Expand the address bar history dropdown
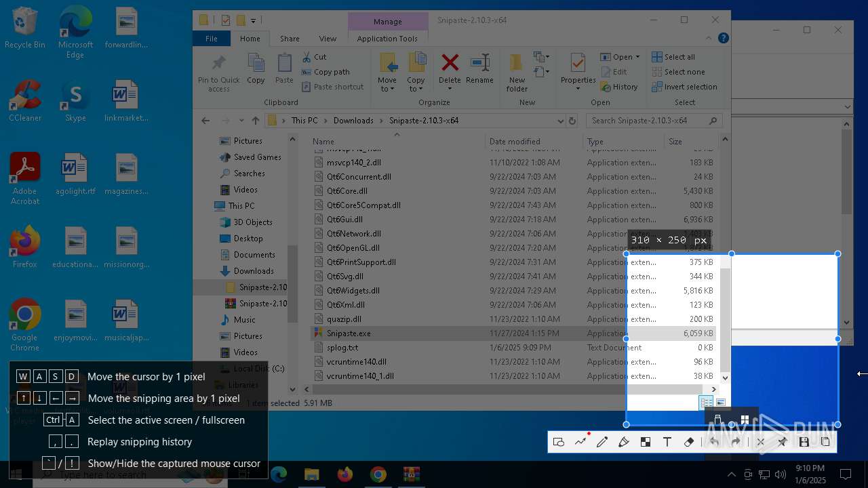The width and height of the screenshot is (868, 488). 560,121
